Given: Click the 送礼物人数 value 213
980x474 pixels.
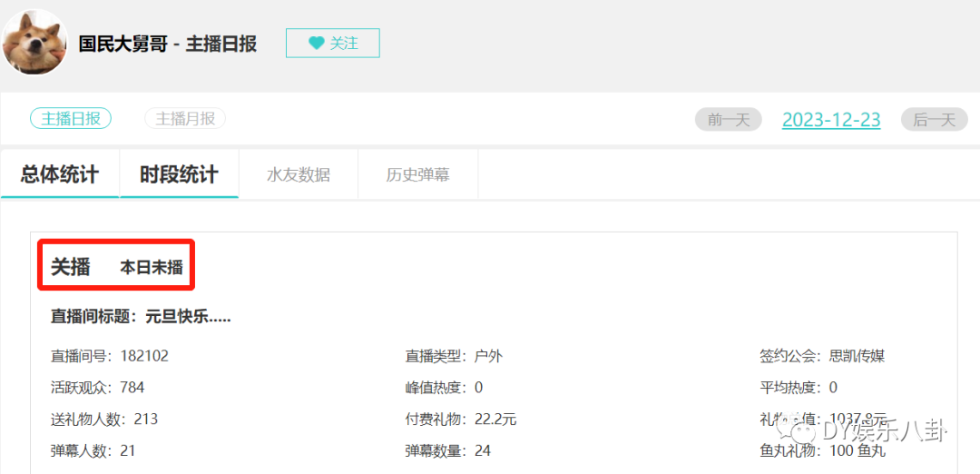Looking at the screenshot, I should coord(145,419).
